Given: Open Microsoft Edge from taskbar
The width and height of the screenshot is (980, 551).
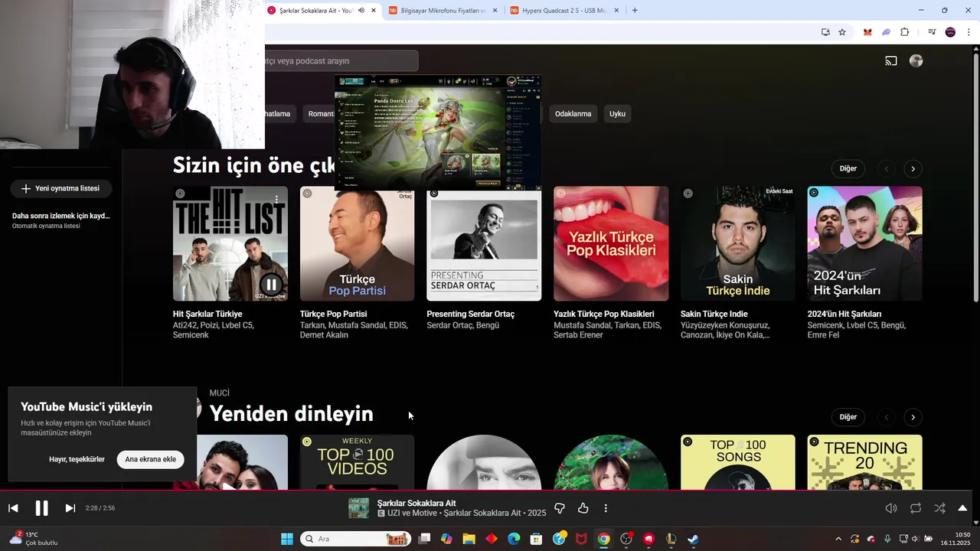Looking at the screenshot, I should [514, 539].
